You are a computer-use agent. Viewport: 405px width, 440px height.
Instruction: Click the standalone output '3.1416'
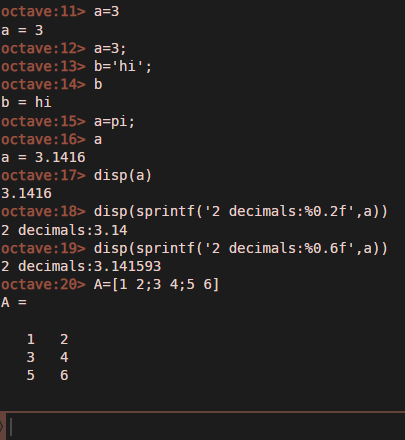tap(26, 193)
